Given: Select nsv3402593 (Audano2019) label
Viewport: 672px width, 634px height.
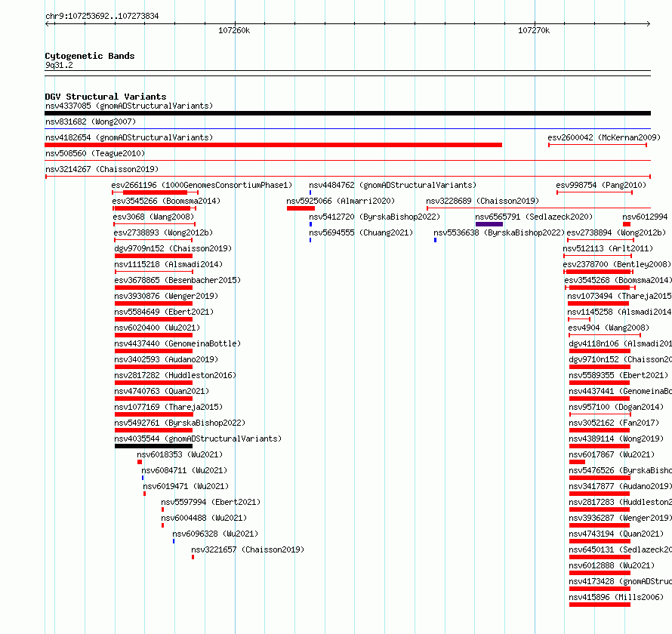Looking at the screenshot, I should click(166, 359).
